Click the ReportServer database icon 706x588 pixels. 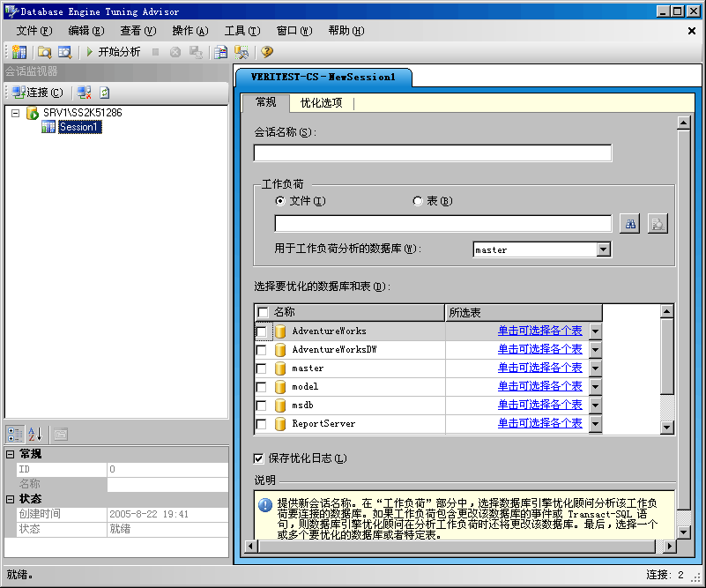click(280, 424)
